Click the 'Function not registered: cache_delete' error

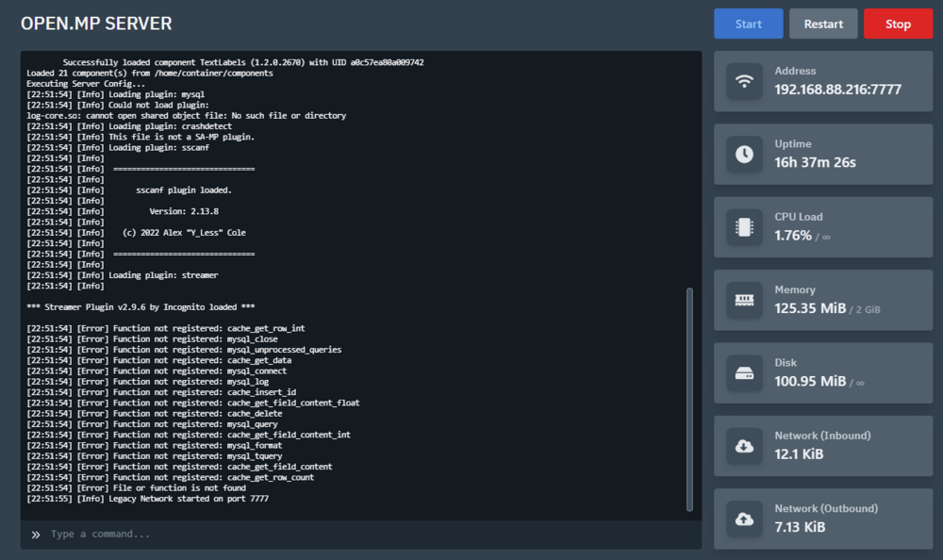[155, 413]
